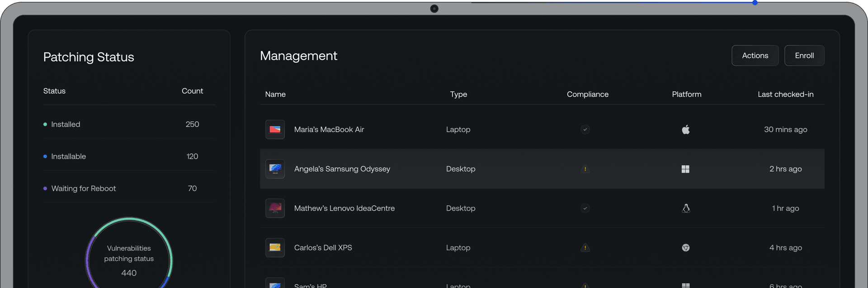Screen dimensions: 868x288
Task: Click the Apple platform icon for Maria's MacBook
Action: pos(686,130)
